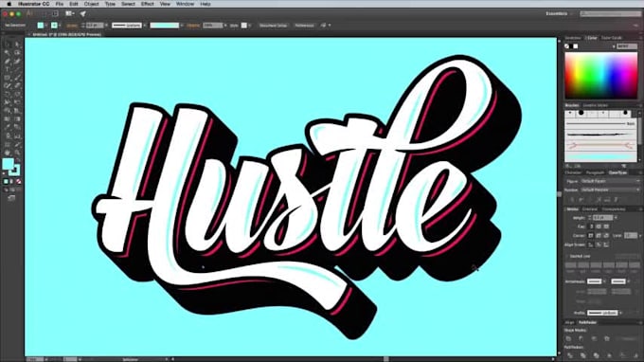The width and height of the screenshot is (644, 362).
Task: Choose Projecting Cap in Stroke panel
Action: tap(607, 226)
